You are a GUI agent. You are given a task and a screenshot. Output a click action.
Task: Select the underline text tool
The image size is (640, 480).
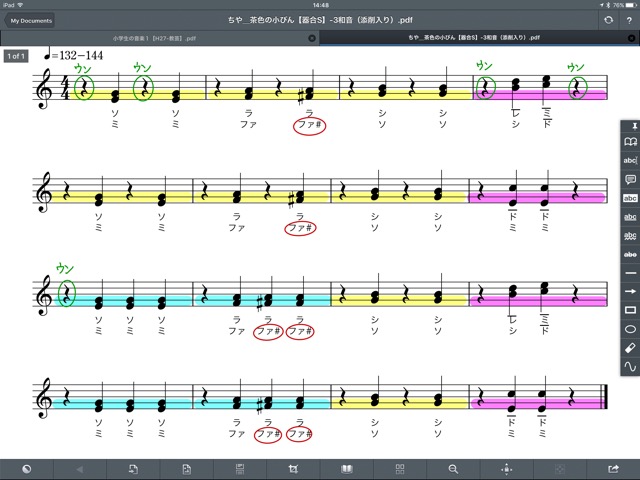click(x=630, y=217)
